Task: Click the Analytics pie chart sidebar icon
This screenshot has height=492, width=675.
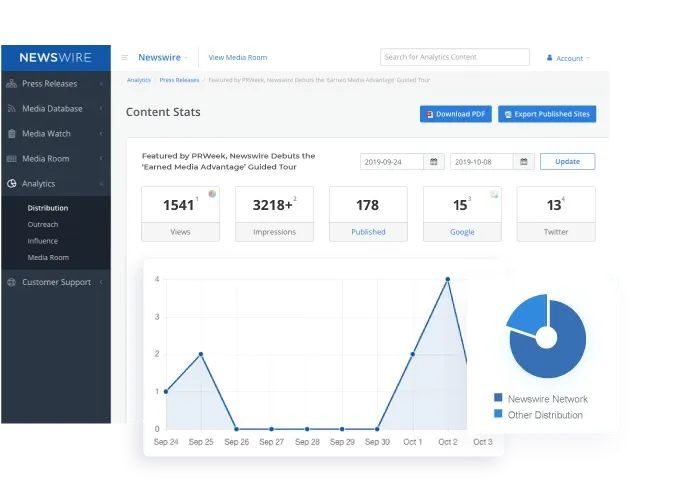Action: point(11,184)
